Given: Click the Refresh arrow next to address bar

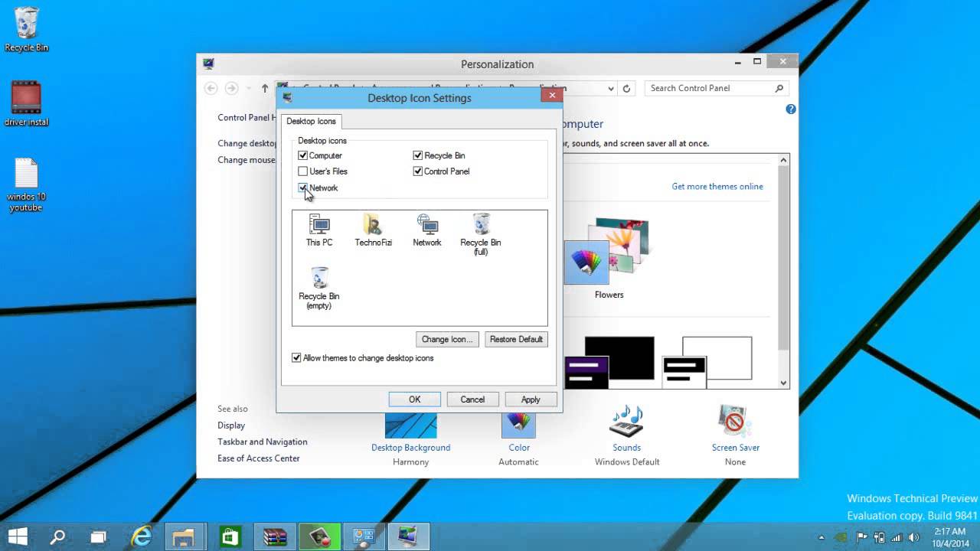Looking at the screenshot, I should pos(627,88).
